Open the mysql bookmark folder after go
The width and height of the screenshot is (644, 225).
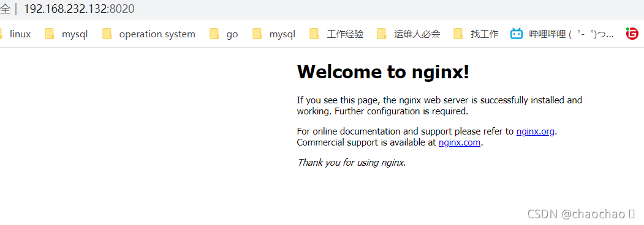(x=274, y=34)
